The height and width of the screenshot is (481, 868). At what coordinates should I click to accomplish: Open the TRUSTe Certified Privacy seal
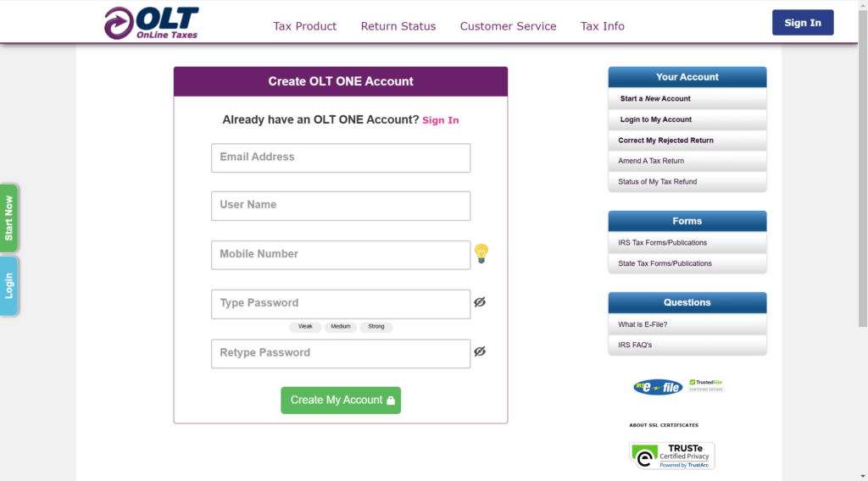click(x=671, y=456)
